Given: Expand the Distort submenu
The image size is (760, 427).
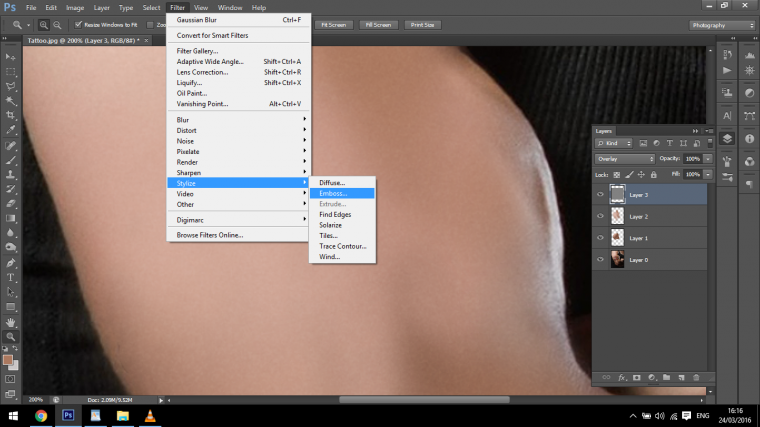Looking at the screenshot, I should click(x=238, y=130).
